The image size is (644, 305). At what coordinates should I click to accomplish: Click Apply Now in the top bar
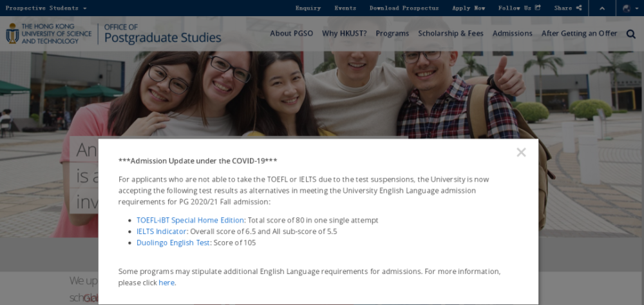tap(469, 8)
